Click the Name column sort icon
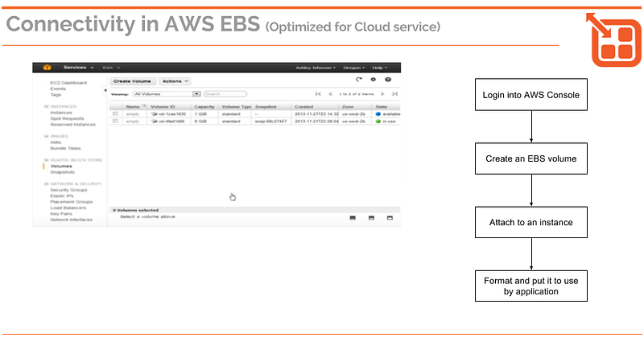This screenshot has height=362, width=644. point(144,106)
